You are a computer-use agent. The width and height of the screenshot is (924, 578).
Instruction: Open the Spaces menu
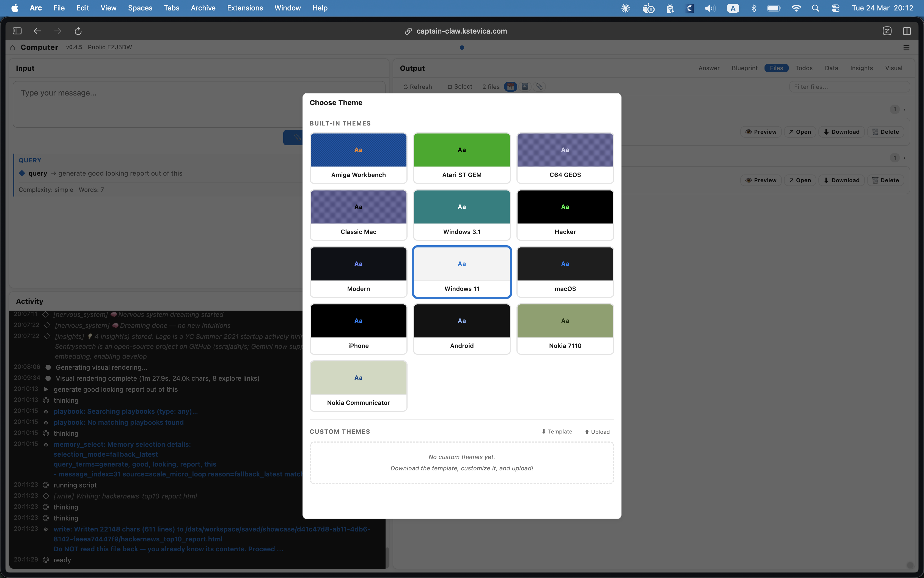point(140,8)
